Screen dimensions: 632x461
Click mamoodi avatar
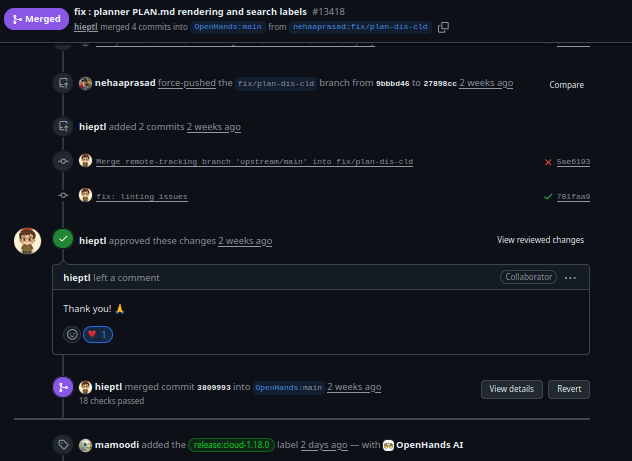click(x=85, y=445)
